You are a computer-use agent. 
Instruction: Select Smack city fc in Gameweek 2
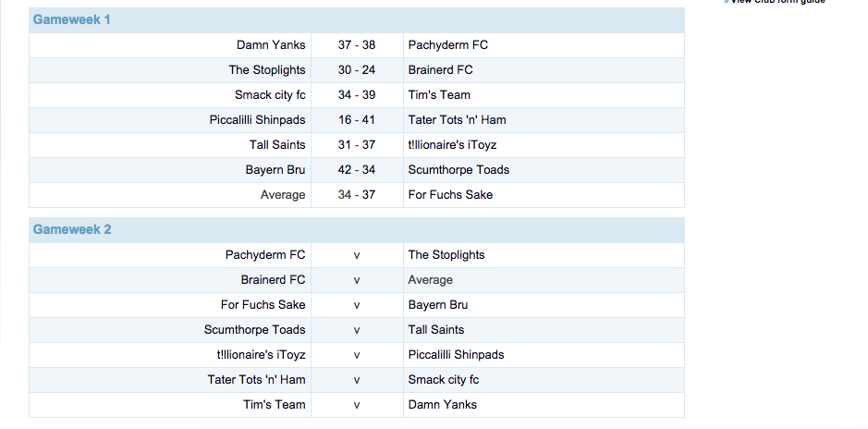[x=444, y=380]
